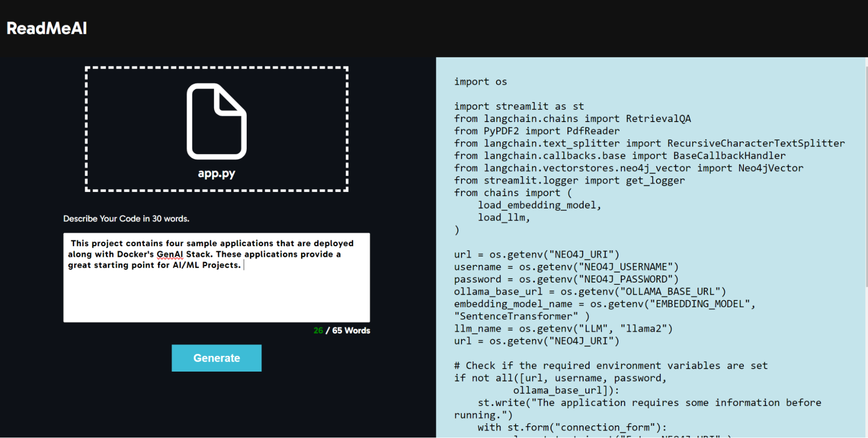
Task: Click the '/ 65 Words' counter label
Action: 347,330
